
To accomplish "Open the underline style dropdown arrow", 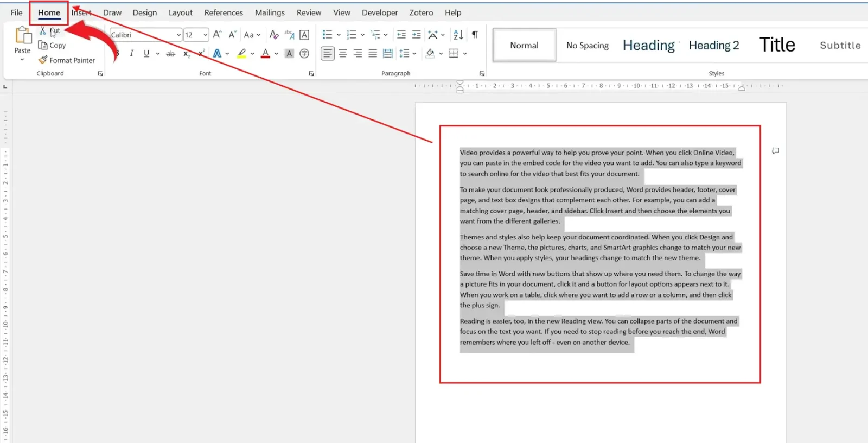I will point(157,53).
